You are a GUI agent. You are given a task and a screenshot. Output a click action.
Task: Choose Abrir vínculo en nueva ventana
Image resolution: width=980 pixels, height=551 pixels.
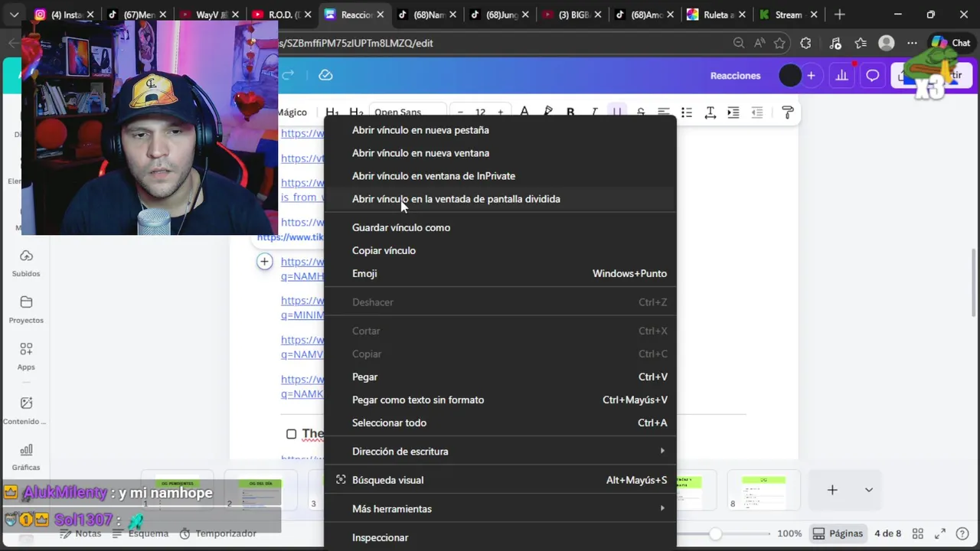(x=501, y=153)
